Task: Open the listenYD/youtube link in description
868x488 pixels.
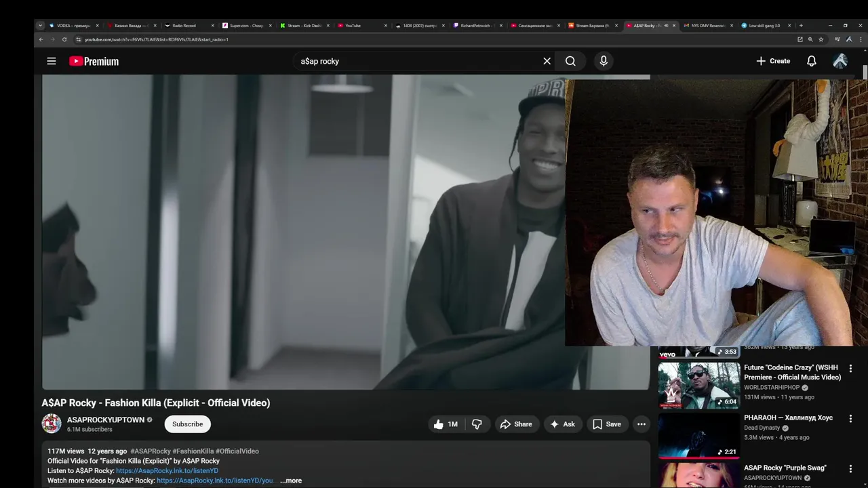Action: click(x=215, y=481)
